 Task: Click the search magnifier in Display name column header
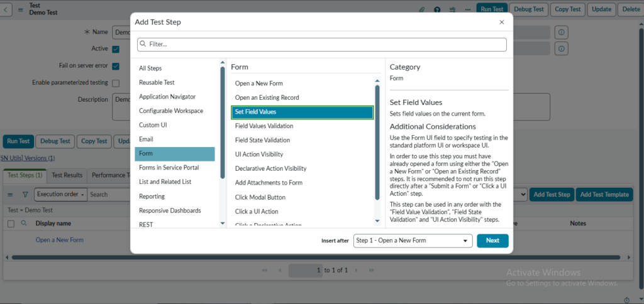tap(24, 223)
